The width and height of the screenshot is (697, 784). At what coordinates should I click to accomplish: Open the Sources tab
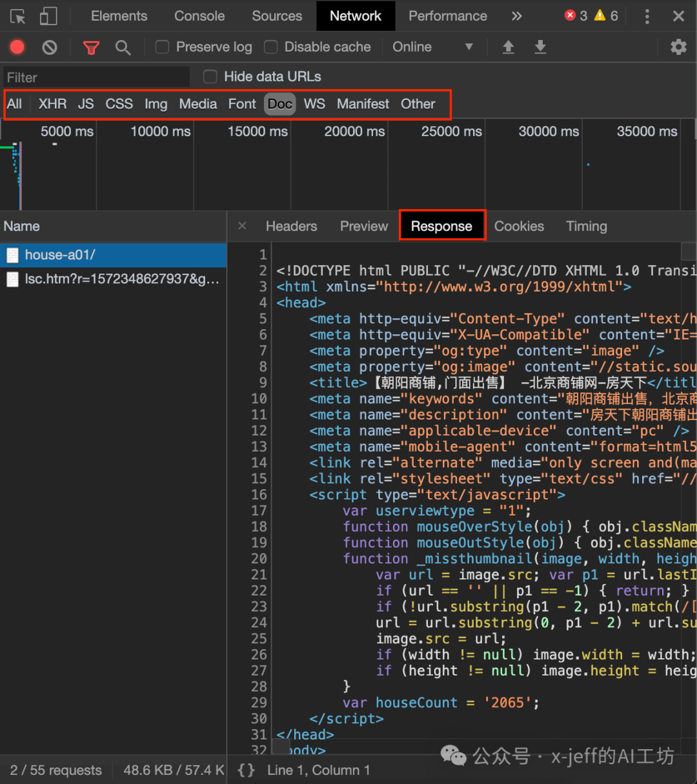[277, 16]
